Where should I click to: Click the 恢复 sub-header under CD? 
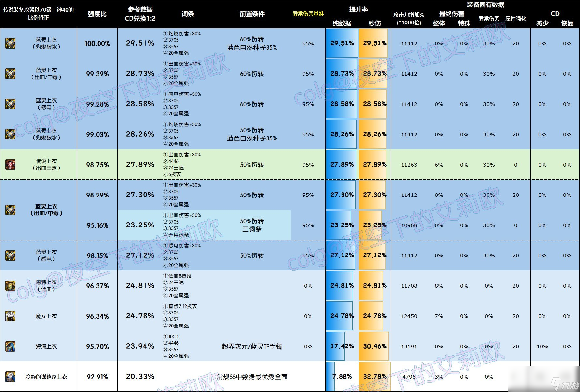tap(567, 23)
